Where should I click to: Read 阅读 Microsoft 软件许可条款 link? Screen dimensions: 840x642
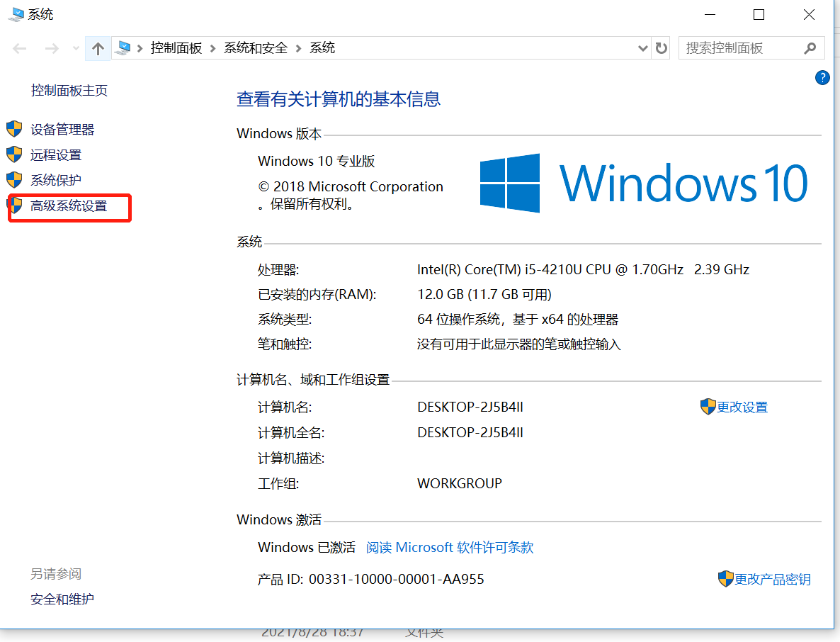450,547
